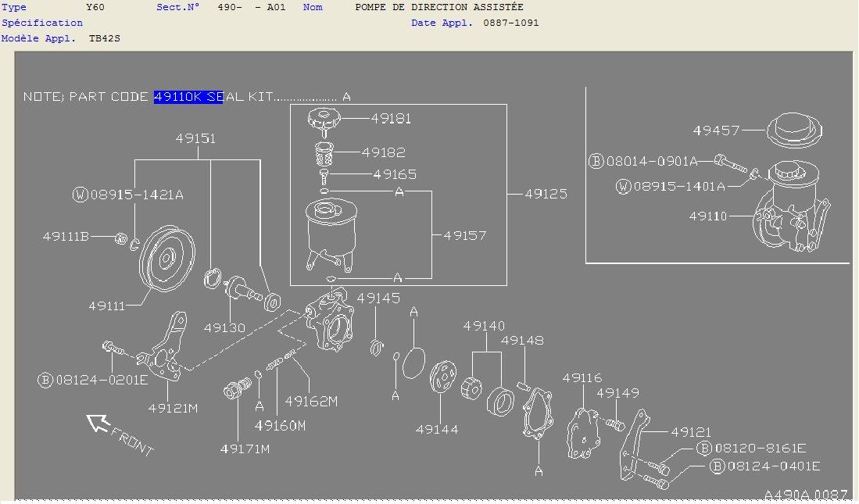Viewport: 859px width, 504px height.
Task: Click washer part number 08915-1421A
Action: (136, 194)
